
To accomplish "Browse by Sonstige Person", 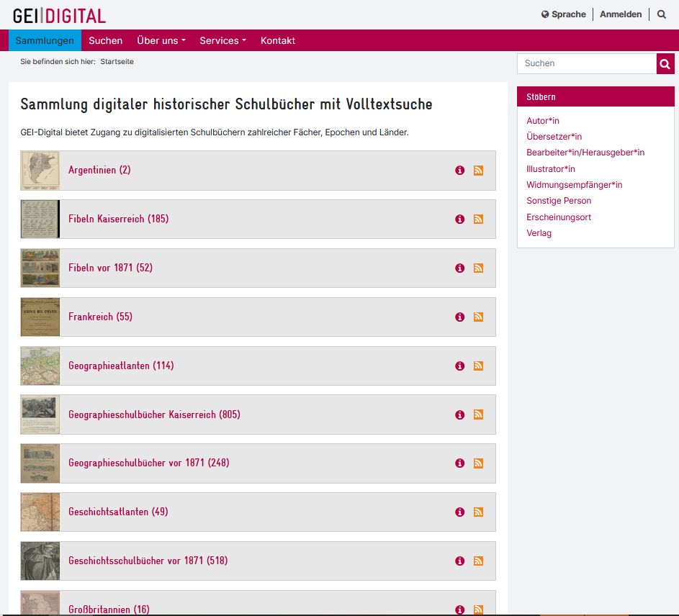I will pyautogui.click(x=559, y=201).
